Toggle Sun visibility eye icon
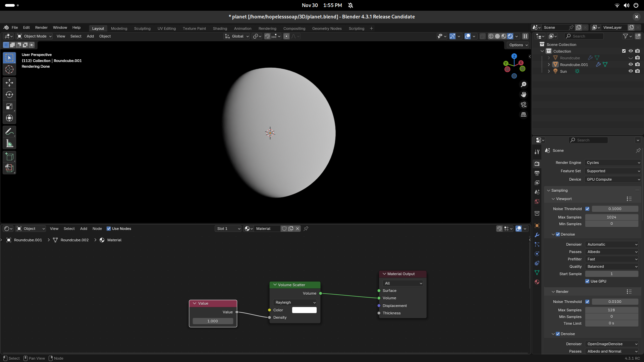 [x=631, y=71]
